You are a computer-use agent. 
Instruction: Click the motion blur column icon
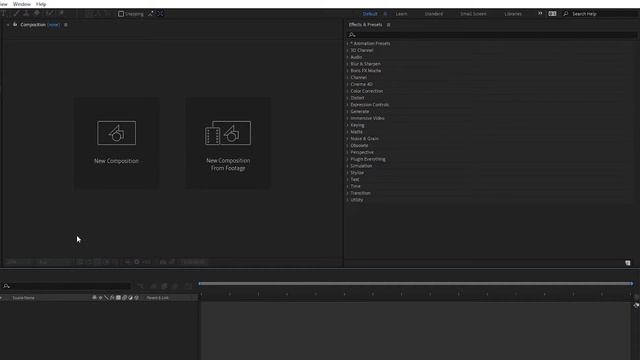(124, 298)
